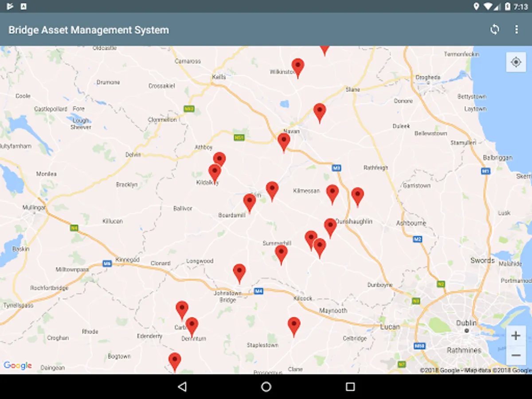The image size is (532, 399).
Task: Zoom out with the minus button
Action: (x=516, y=355)
